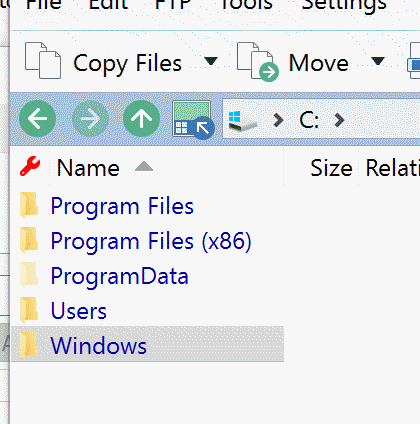Open the Settings menu
Image resolution: width=420 pixels, height=424 pixels.
[344, 5]
